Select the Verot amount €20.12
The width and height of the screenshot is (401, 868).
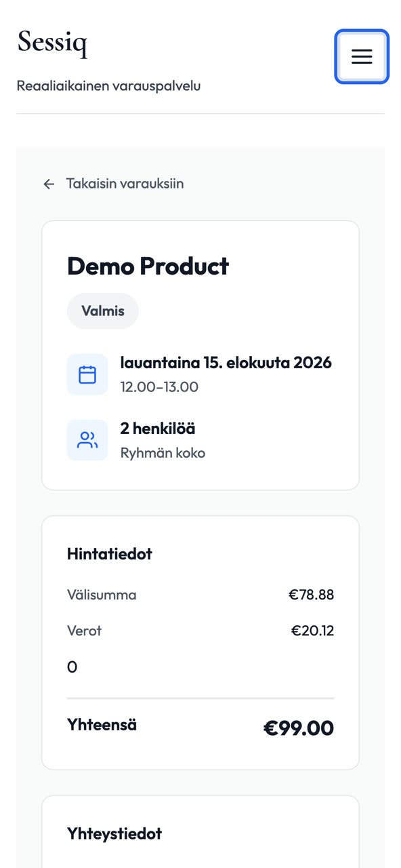click(x=313, y=631)
